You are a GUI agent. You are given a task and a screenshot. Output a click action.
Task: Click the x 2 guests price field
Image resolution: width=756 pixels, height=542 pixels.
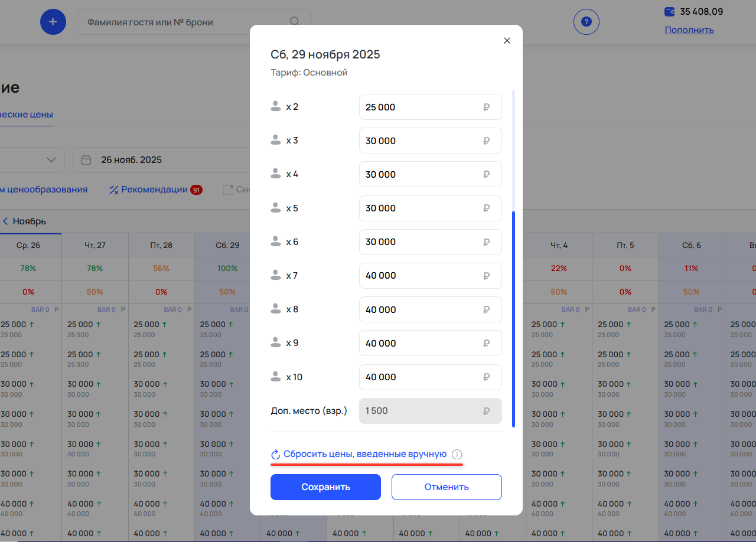(x=430, y=107)
